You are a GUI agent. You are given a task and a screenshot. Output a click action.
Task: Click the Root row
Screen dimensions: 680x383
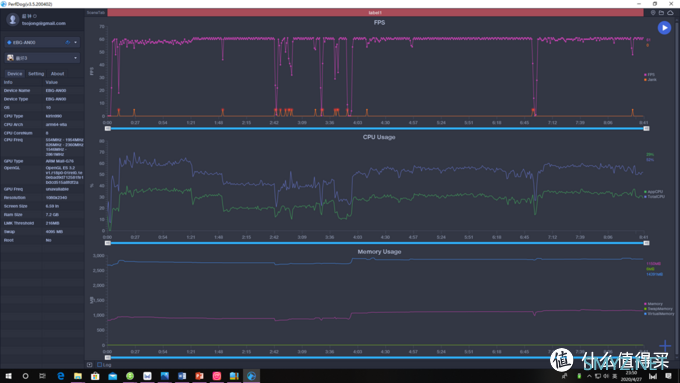[42, 240]
